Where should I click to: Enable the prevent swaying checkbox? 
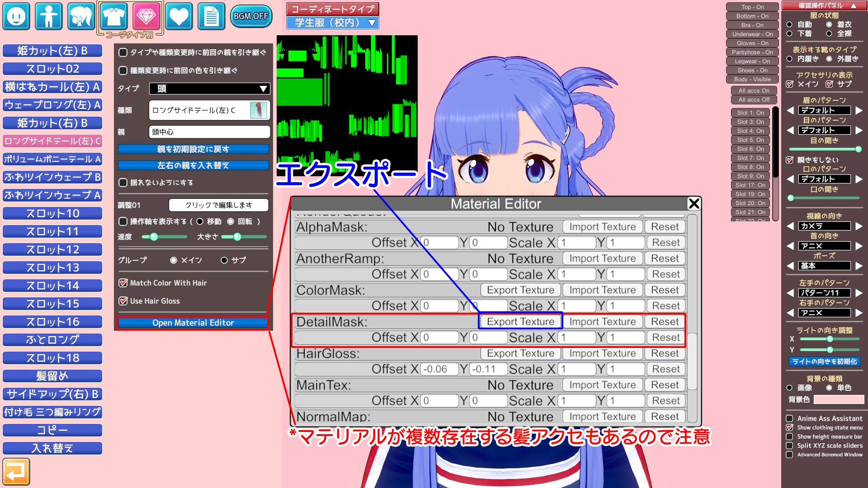tap(123, 183)
